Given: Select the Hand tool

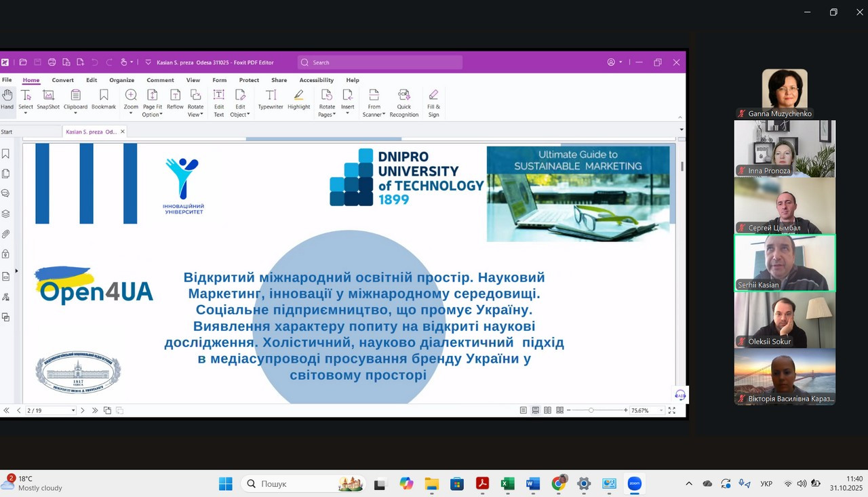Looking at the screenshot, I should tap(7, 99).
